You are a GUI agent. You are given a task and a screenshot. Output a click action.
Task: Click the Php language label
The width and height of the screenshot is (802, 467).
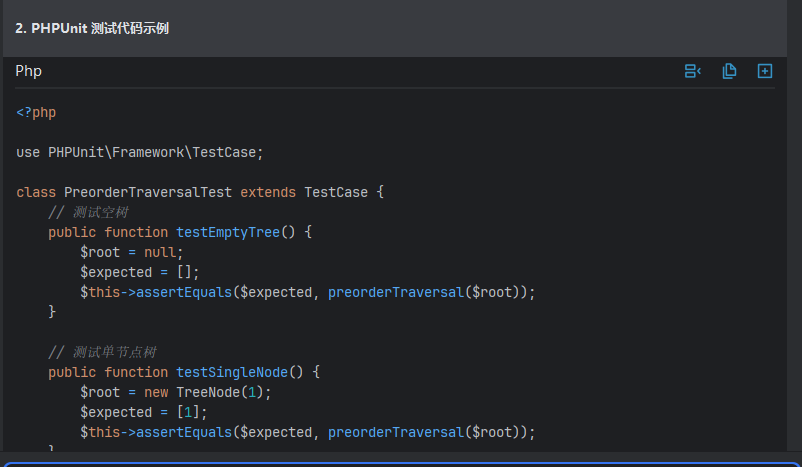point(29,71)
